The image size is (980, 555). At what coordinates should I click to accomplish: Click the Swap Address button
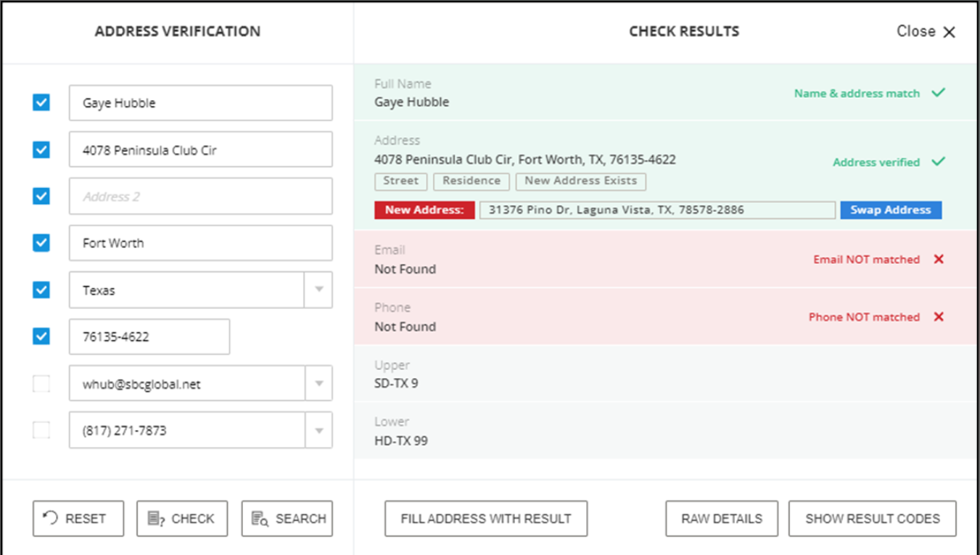(x=890, y=210)
